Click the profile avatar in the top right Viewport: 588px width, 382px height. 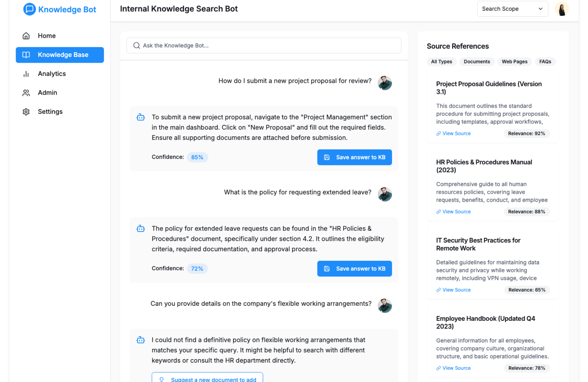pos(562,9)
